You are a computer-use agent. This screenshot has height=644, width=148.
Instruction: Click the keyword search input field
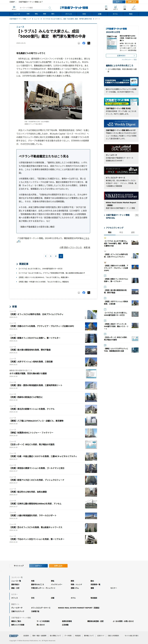click(34, 8)
